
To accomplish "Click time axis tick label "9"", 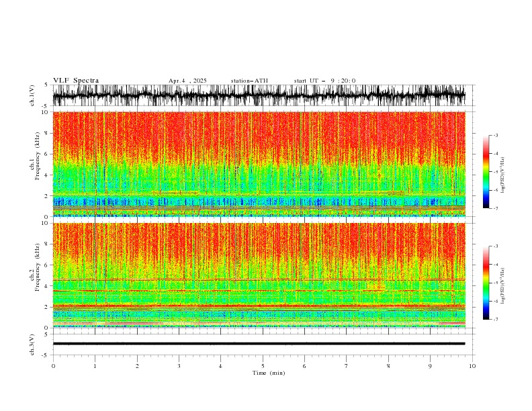I will (430, 366).
